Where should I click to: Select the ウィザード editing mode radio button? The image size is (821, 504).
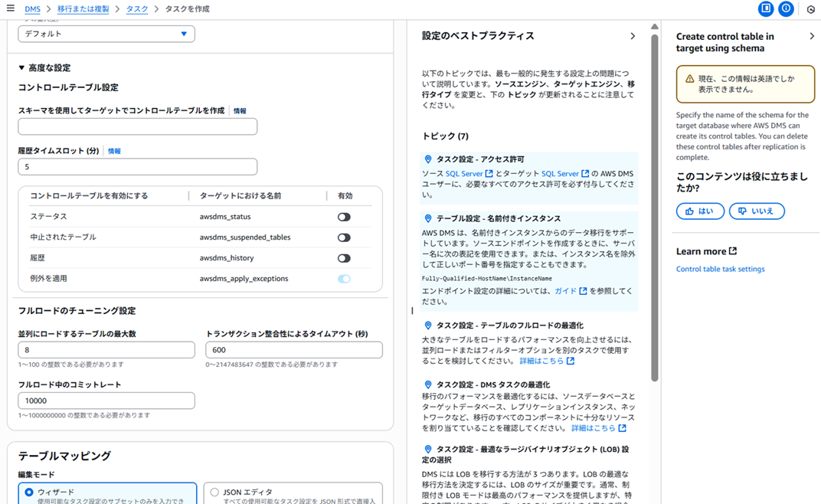[29, 492]
